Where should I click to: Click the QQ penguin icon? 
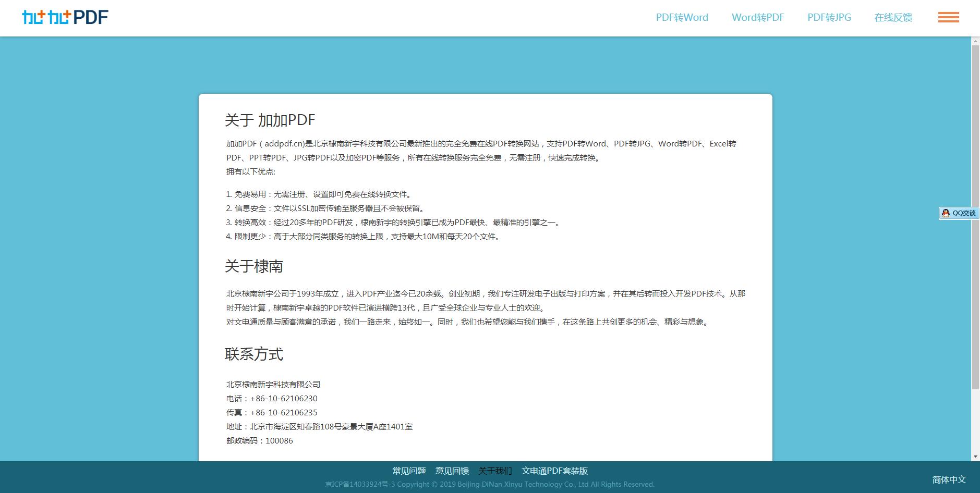[946, 213]
